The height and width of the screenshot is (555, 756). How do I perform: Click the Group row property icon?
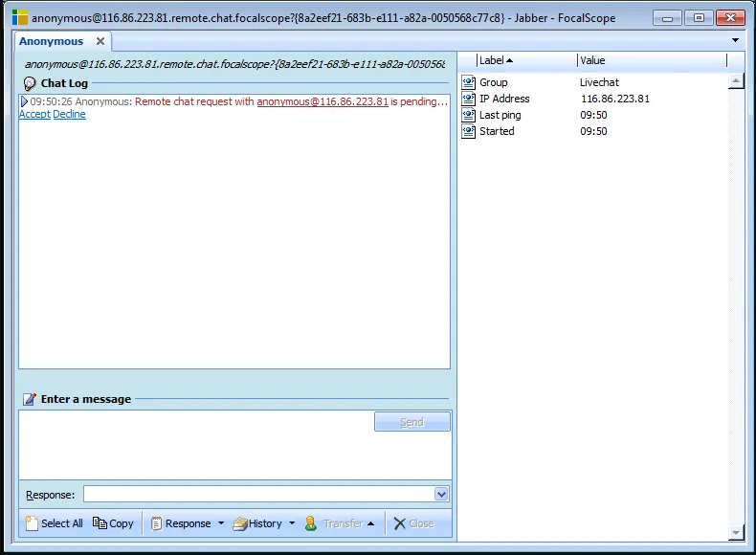tap(468, 82)
